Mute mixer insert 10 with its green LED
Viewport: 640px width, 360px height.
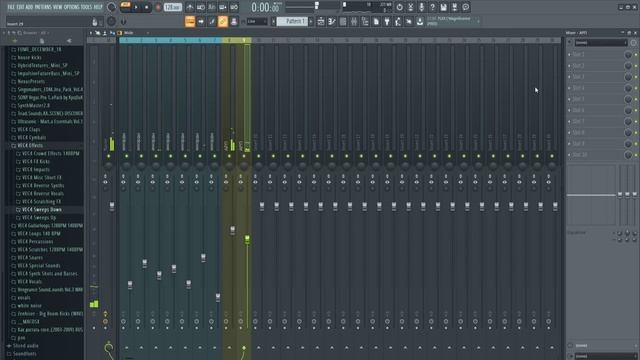pos(259,156)
